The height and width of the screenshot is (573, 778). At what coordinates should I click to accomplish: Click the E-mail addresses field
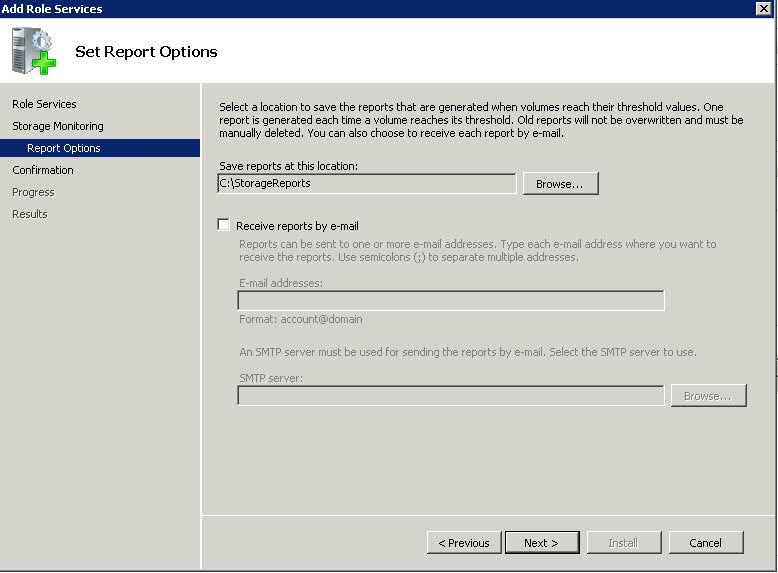(x=451, y=301)
